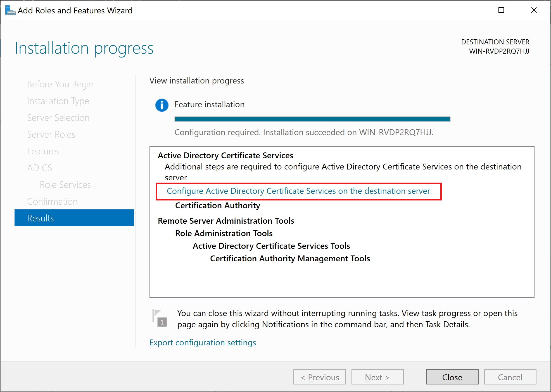The width and height of the screenshot is (551, 392).
Task: Click the AD CS information icon
Action: (163, 104)
